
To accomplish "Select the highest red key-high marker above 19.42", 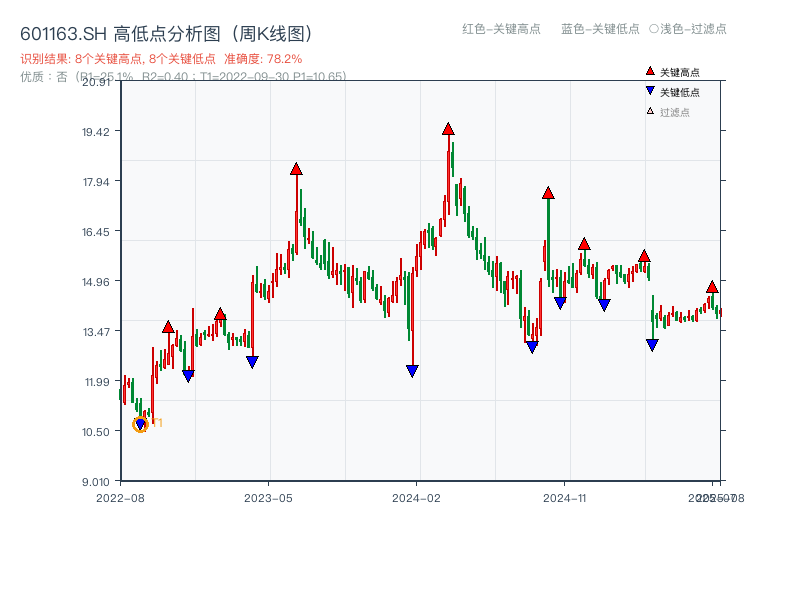I will click(x=448, y=129).
